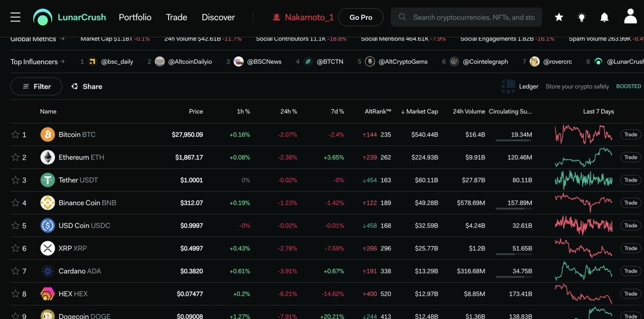The image size is (644, 319).
Task: Click Bitcoin circulating supply bar
Action: (x=514, y=140)
